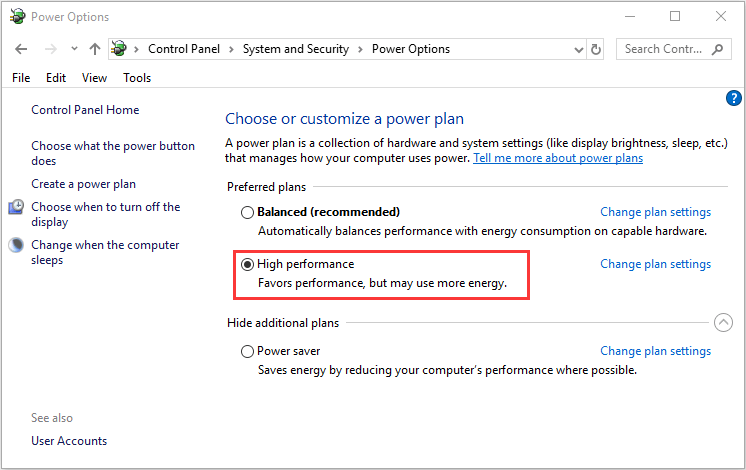Open the Tools menu

(x=137, y=78)
